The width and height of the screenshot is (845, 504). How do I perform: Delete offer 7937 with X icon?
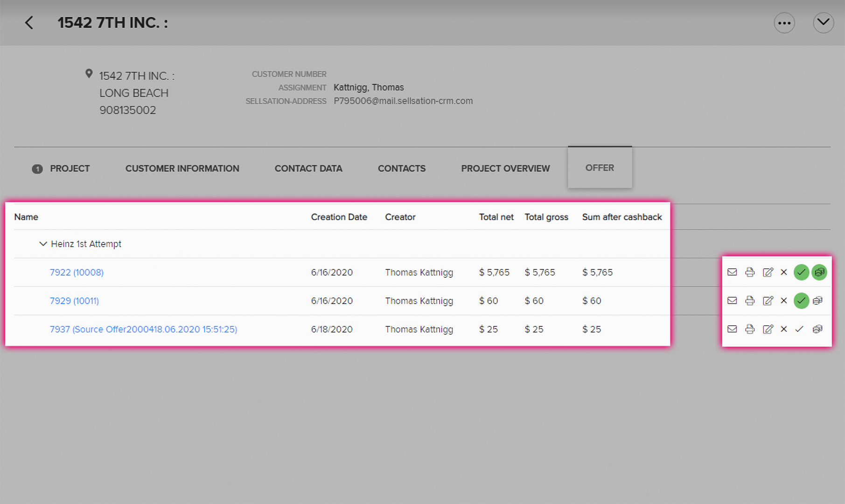[784, 329]
